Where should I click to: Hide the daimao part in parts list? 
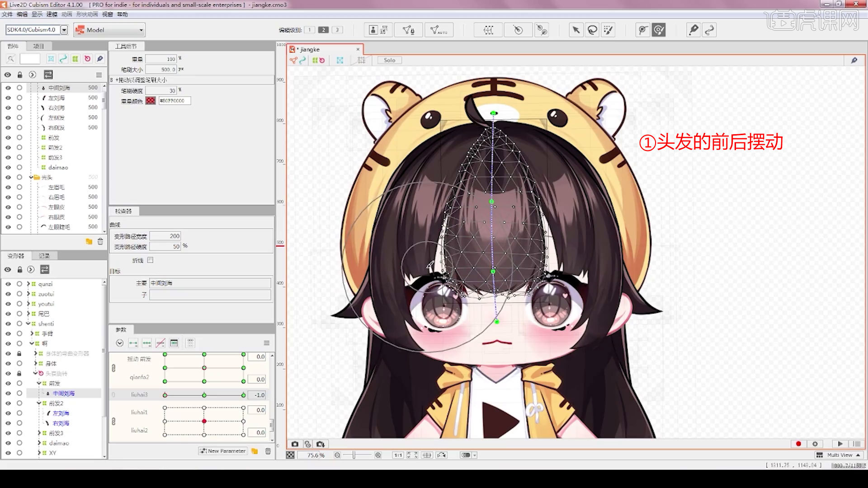click(x=8, y=167)
